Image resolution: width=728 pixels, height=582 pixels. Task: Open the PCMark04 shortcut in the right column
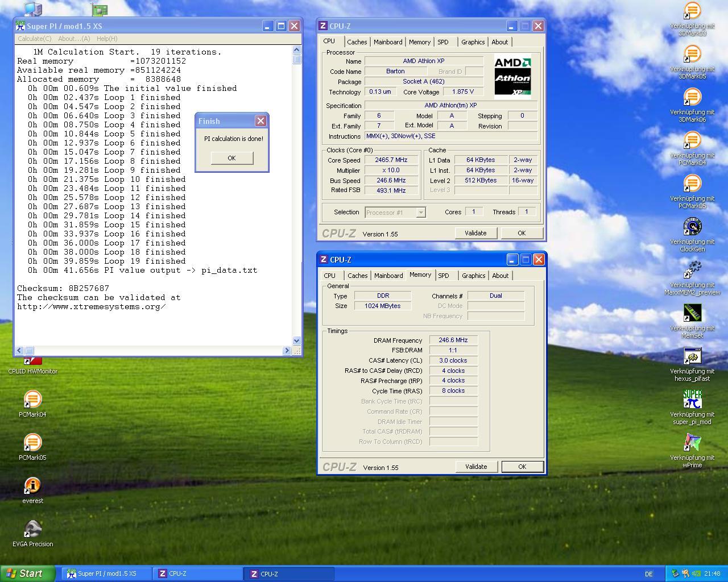692,149
